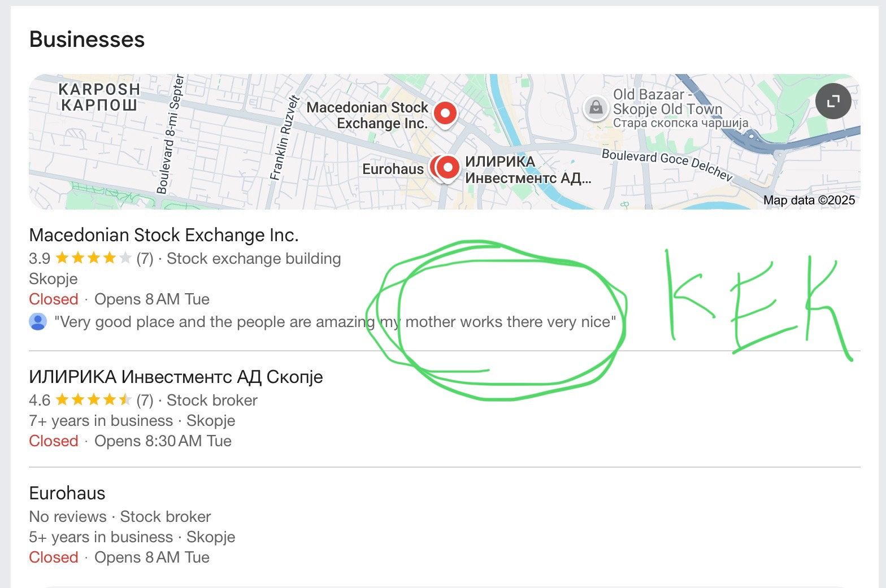This screenshot has height=588, width=886.
Task: Click the Stock broker category under ИЛИРИКА
Action: point(212,400)
